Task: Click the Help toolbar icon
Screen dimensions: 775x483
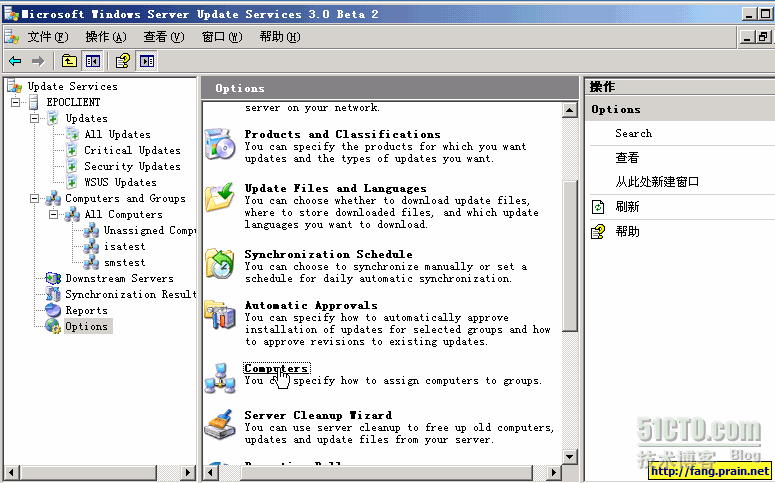Action: click(123, 61)
